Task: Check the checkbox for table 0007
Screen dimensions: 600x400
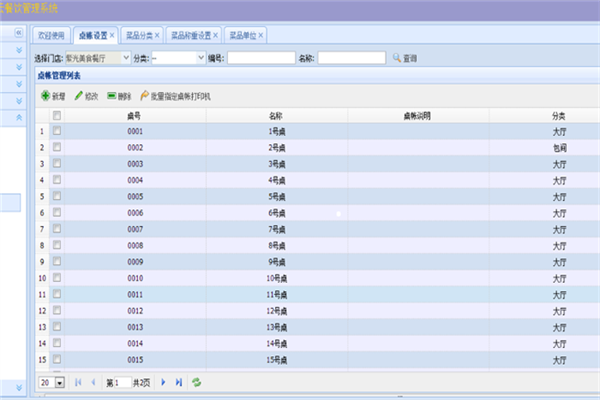Action: (x=57, y=229)
